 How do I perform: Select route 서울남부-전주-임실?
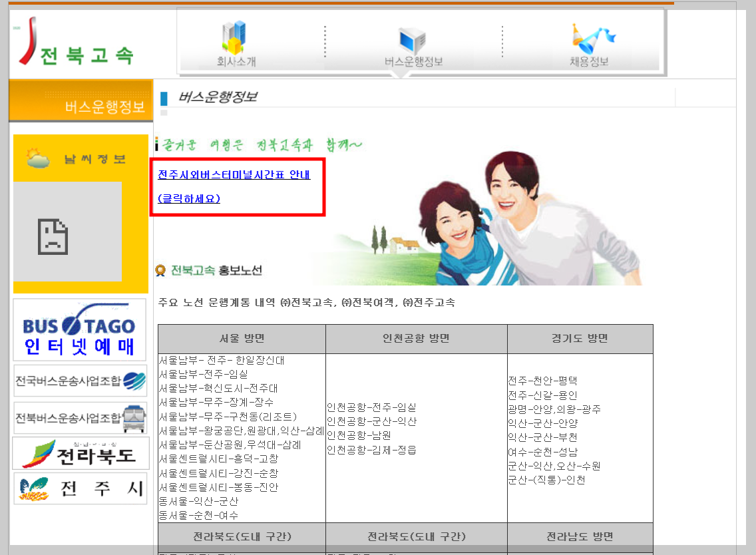click(x=204, y=374)
